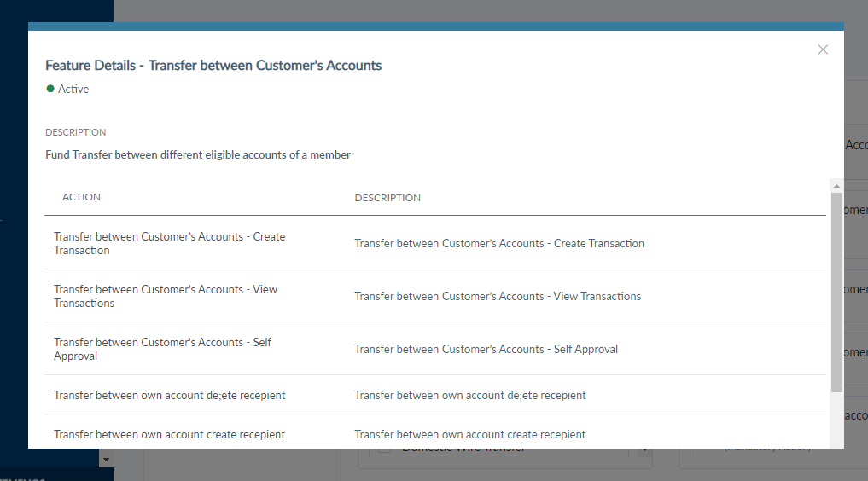Click the Create Transaction text in the DESCRIPTION column

(499, 243)
